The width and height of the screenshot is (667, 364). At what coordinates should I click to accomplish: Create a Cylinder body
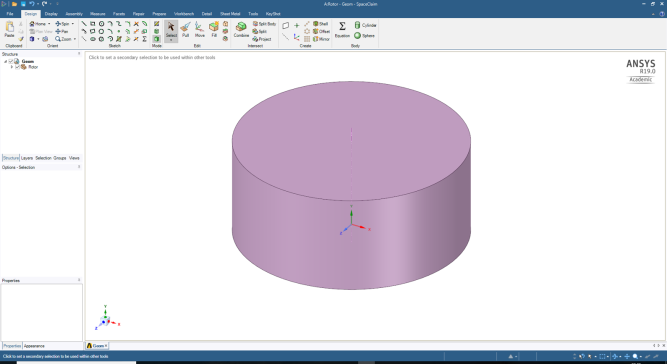(x=365, y=25)
